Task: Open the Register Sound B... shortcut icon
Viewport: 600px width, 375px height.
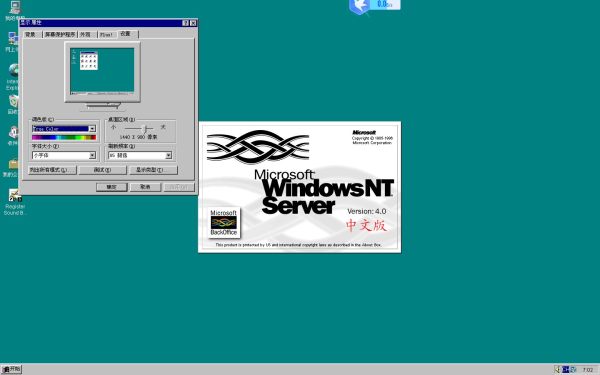Action: (x=15, y=195)
